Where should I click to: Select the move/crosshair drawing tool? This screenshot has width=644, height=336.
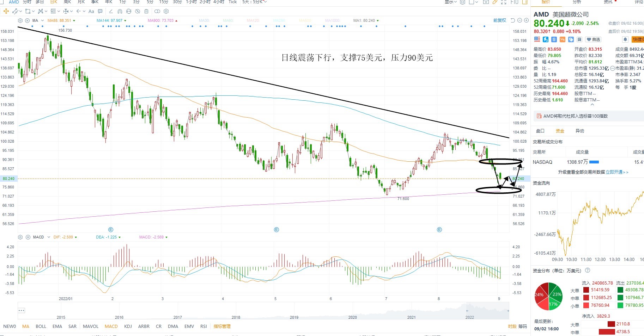6,11
